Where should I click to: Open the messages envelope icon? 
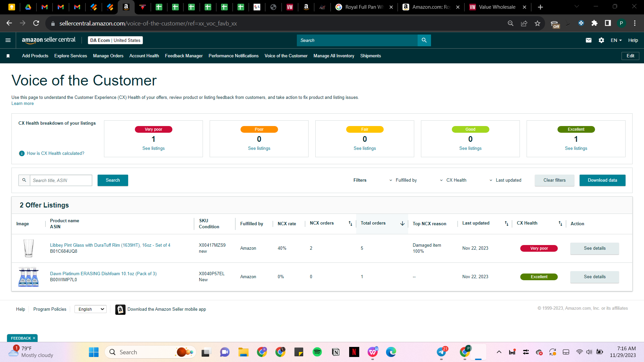point(588,40)
